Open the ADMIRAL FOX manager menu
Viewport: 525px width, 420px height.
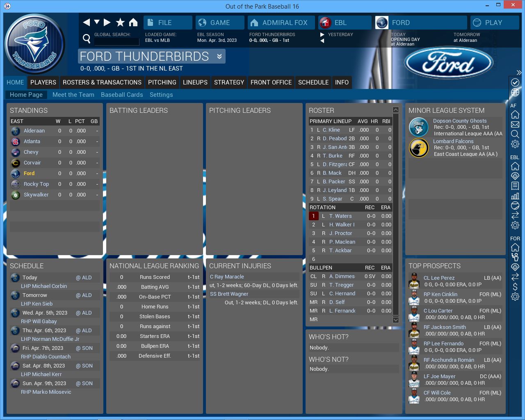[x=281, y=23]
